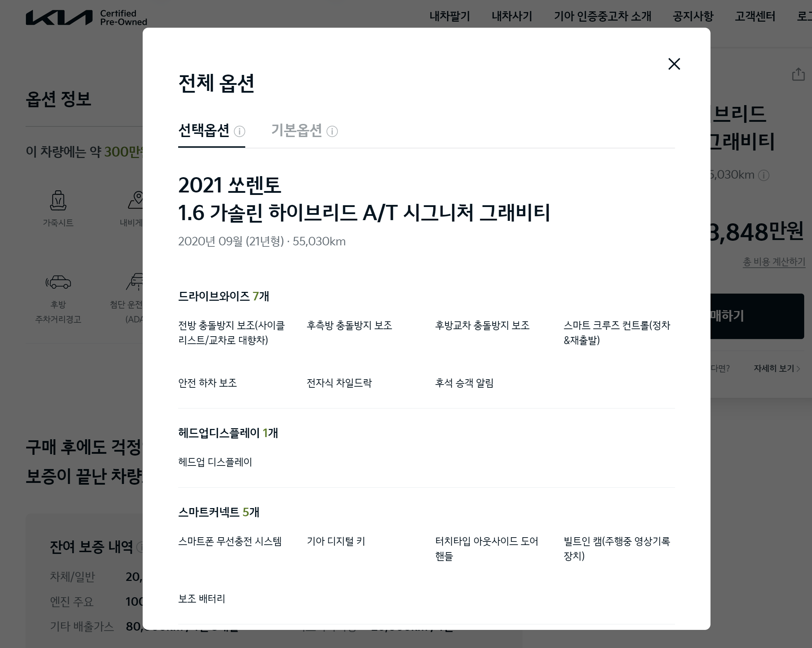This screenshot has width=812, height=648.
Task: Click the 잔여 보증 내역 heading
Action: [x=92, y=547]
